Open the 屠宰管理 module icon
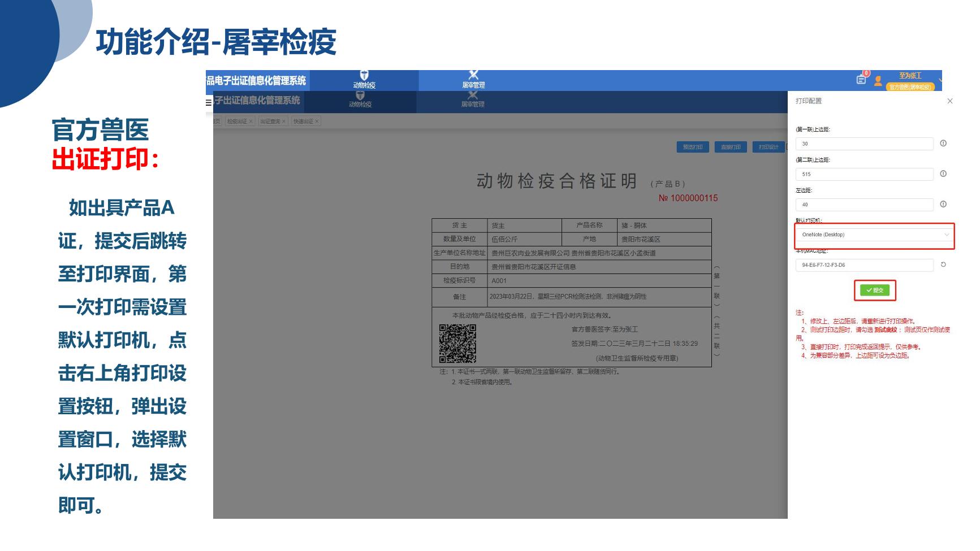Screen dimensions: 980x551 (x=473, y=79)
